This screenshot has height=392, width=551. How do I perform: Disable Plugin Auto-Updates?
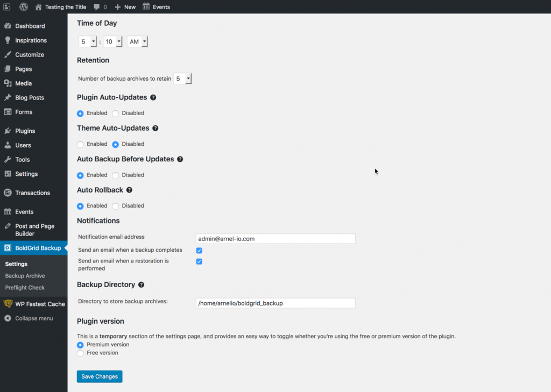[115, 113]
